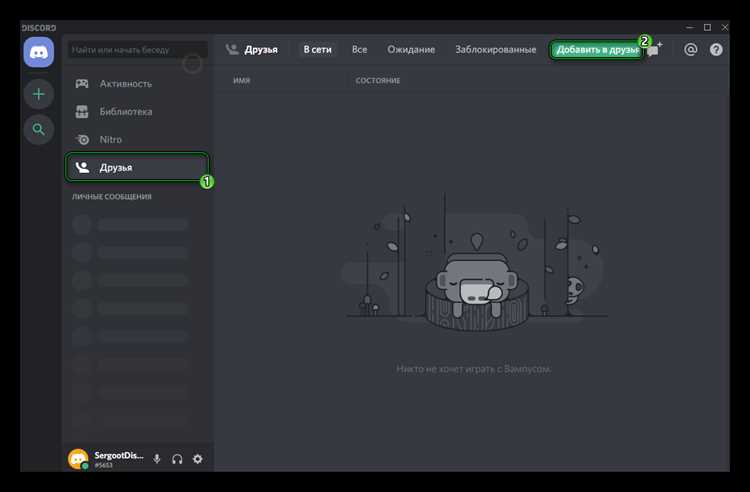Open Nitro in sidebar

(x=137, y=140)
